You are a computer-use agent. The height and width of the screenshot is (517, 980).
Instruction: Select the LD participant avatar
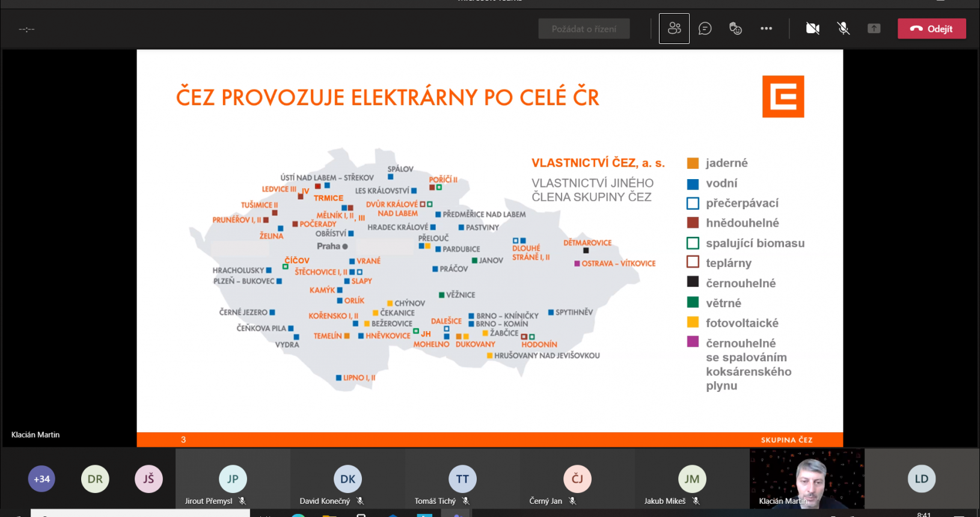click(x=922, y=479)
